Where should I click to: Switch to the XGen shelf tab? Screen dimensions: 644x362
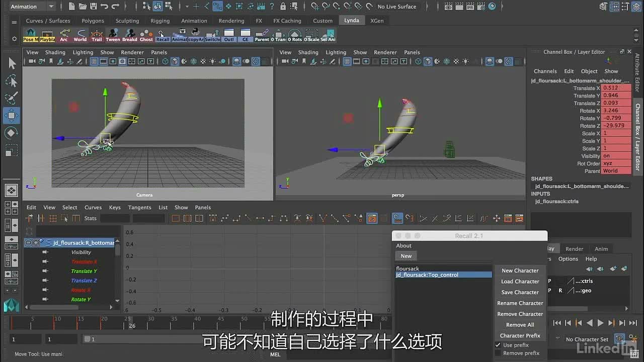(x=377, y=21)
